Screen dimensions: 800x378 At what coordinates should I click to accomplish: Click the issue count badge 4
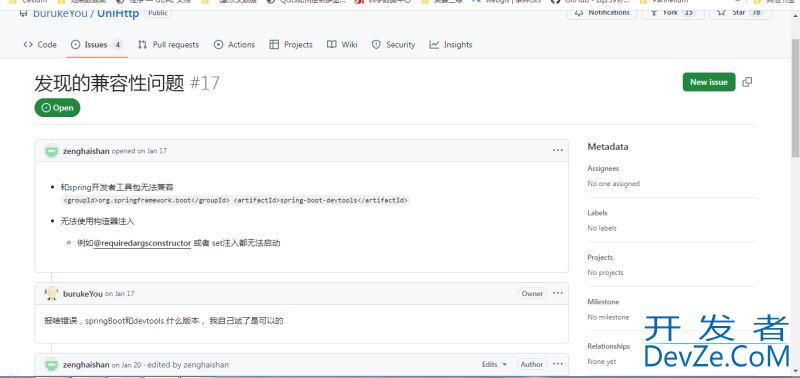[x=118, y=45]
